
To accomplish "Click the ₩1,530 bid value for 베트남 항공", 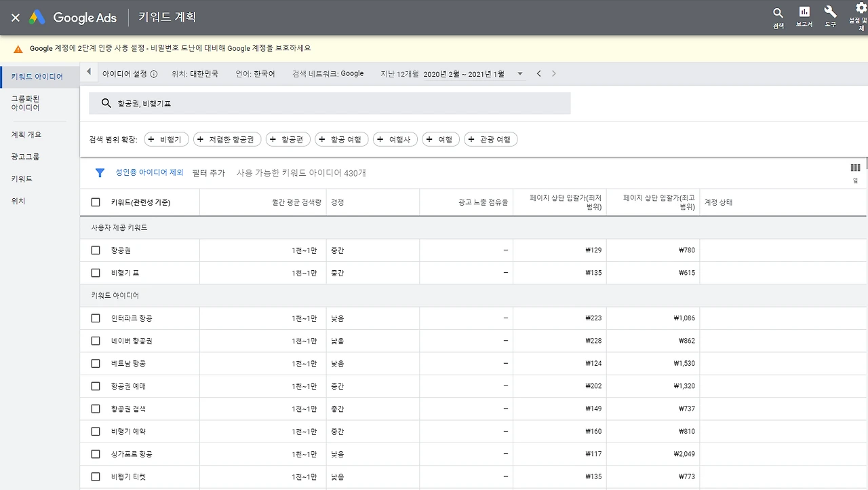I will tap(684, 364).
